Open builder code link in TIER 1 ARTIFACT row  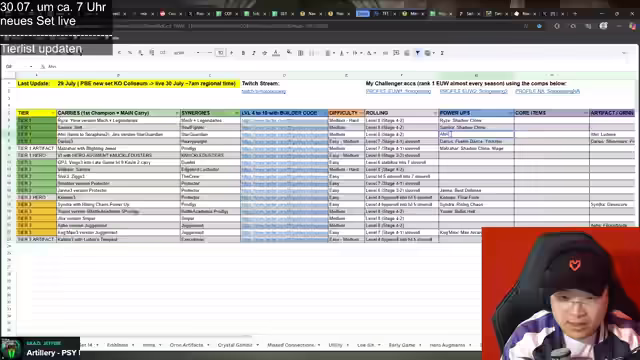coord(284,148)
